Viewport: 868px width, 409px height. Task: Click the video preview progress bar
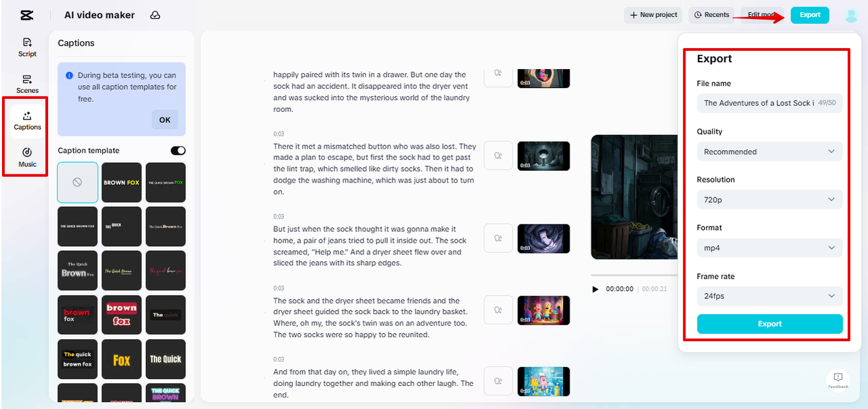tap(634, 275)
